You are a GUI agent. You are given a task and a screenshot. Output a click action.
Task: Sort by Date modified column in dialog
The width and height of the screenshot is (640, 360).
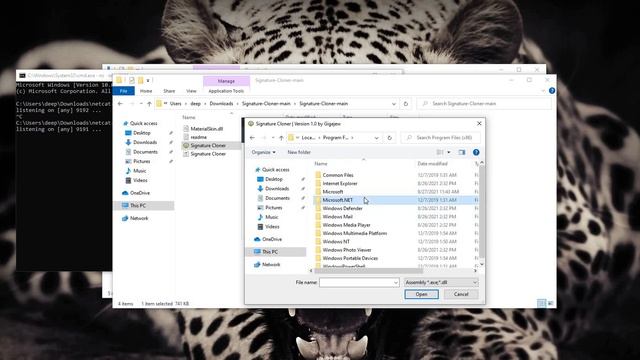coord(432,164)
